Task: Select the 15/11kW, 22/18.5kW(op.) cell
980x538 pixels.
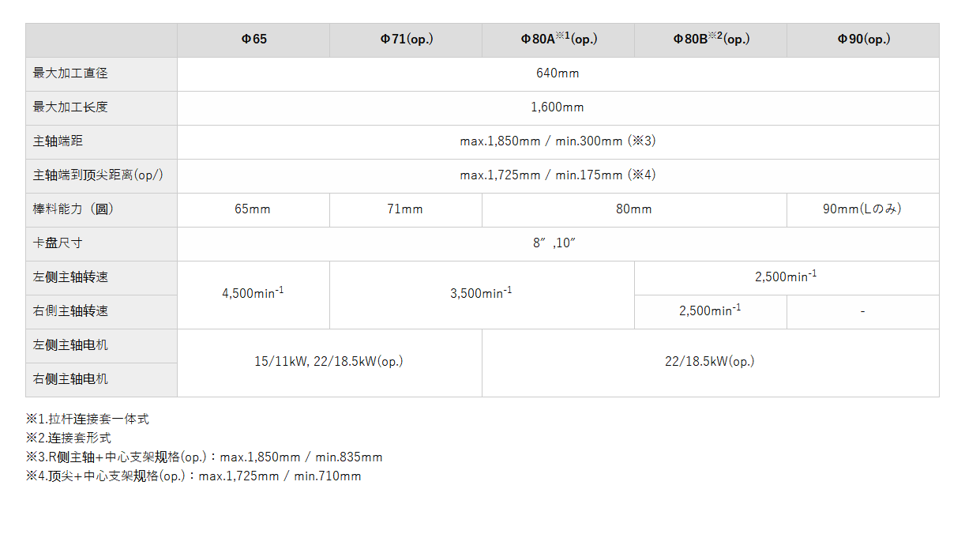Action: click(329, 362)
